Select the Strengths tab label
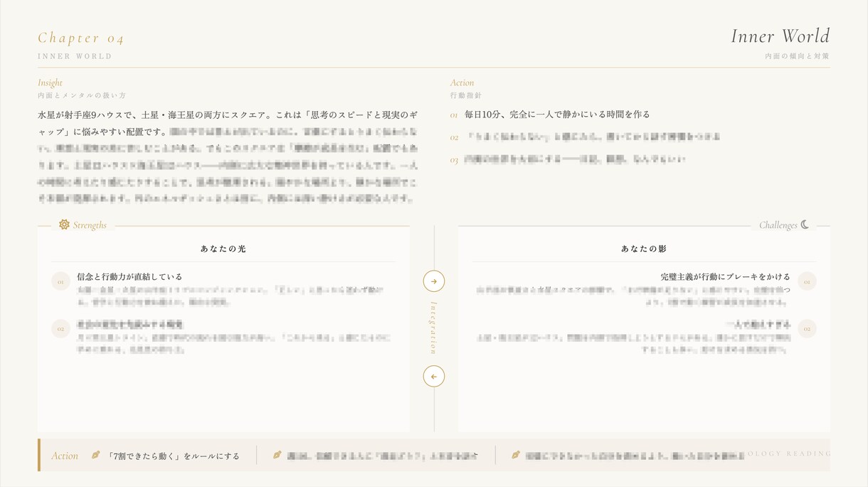This screenshot has width=868, height=487. 90,225
